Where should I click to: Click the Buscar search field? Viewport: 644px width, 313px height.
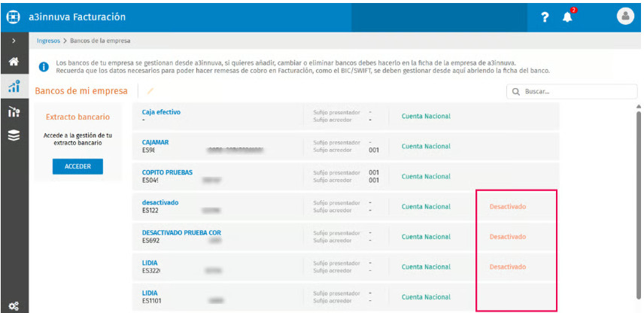point(572,92)
